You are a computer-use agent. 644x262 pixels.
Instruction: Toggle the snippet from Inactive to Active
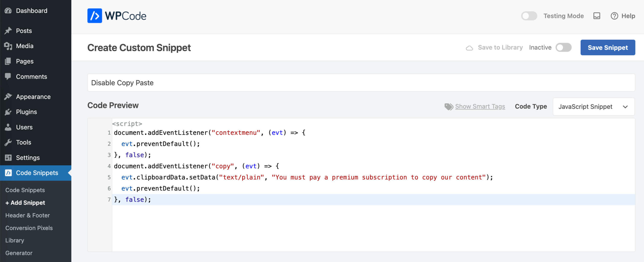pyautogui.click(x=563, y=47)
